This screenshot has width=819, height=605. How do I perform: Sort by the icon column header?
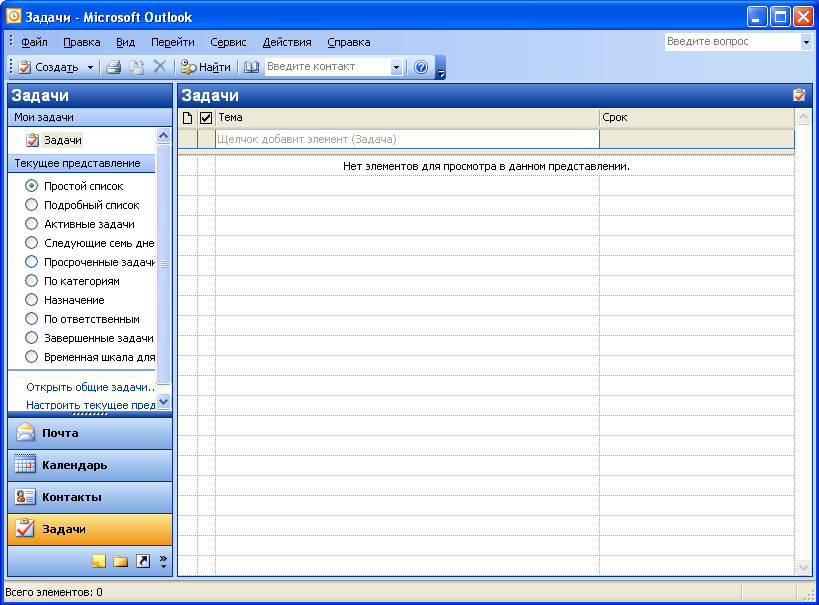coord(188,118)
